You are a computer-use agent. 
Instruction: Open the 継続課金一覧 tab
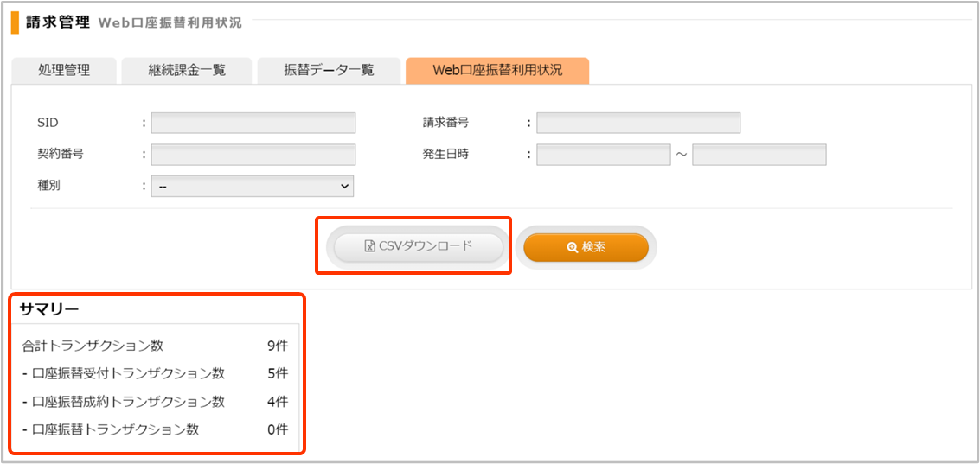[x=186, y=71]
